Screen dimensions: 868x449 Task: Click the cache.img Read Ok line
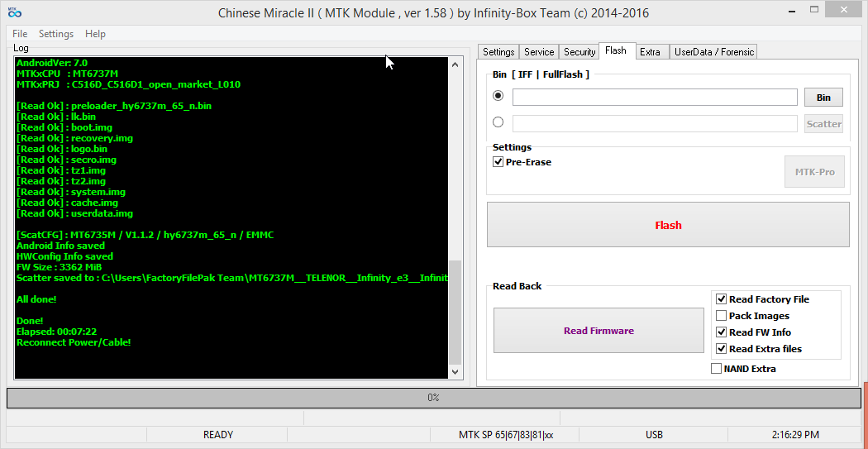(x=67, y=203)
